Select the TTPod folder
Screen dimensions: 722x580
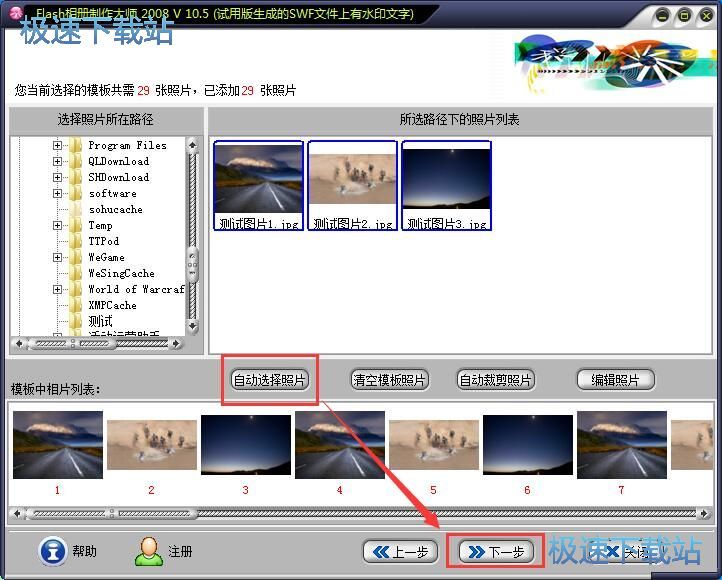tap(104, 241)
